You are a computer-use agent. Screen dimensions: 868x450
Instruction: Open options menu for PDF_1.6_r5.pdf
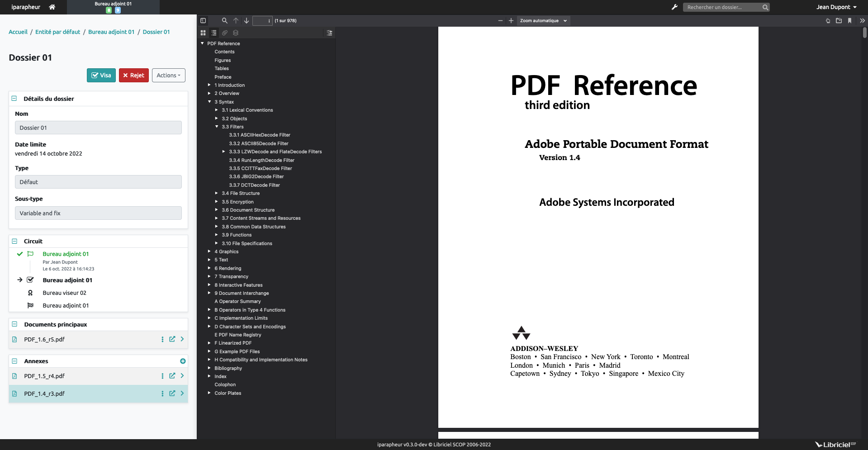pyautogui.click(x=162, y=339)
